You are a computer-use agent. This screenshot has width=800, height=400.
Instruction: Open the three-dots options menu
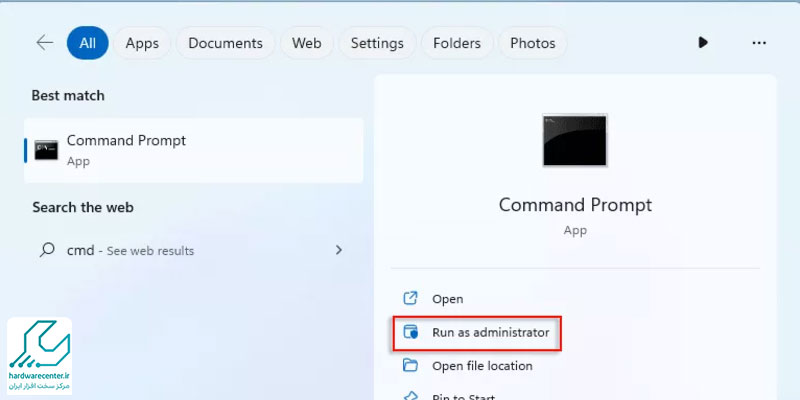(759, 43)
